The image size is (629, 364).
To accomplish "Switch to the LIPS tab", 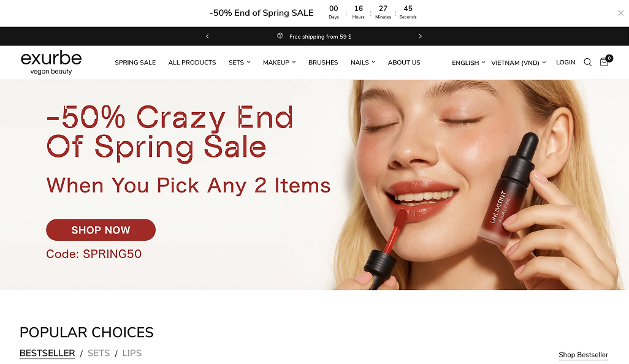I will coord(132,353).
